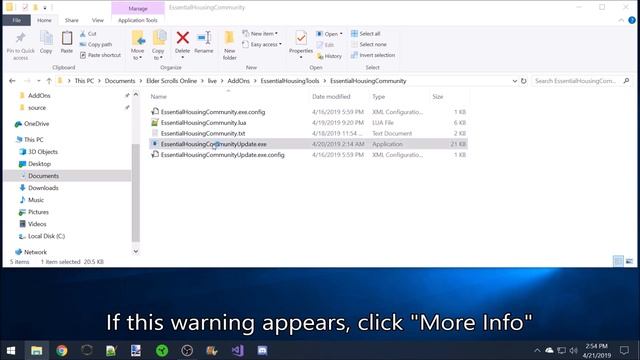The image size is (640, 360).
Task: Click Select none
Action: pyautogui.click(x=369, y=44)
